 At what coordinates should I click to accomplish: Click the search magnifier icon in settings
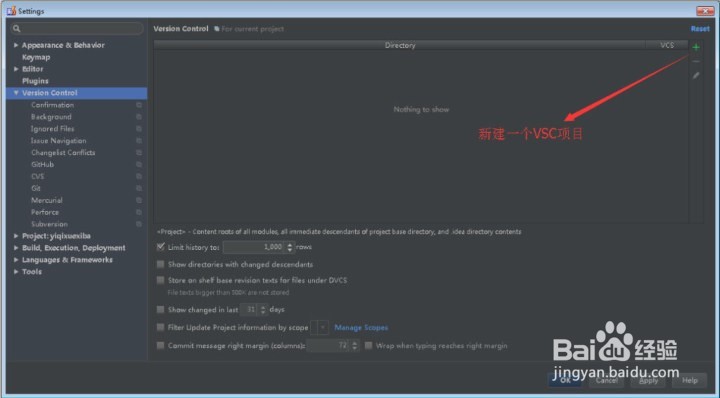(x=17, y=28)
